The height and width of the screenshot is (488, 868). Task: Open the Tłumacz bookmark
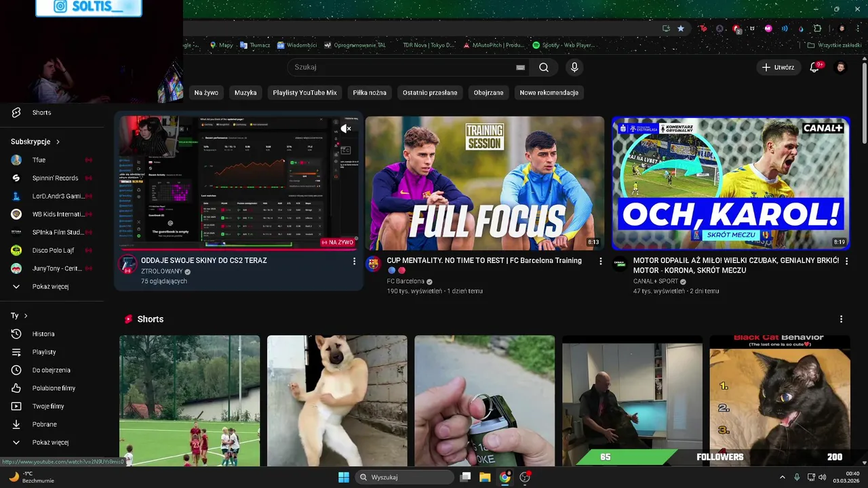click(255, 45)
